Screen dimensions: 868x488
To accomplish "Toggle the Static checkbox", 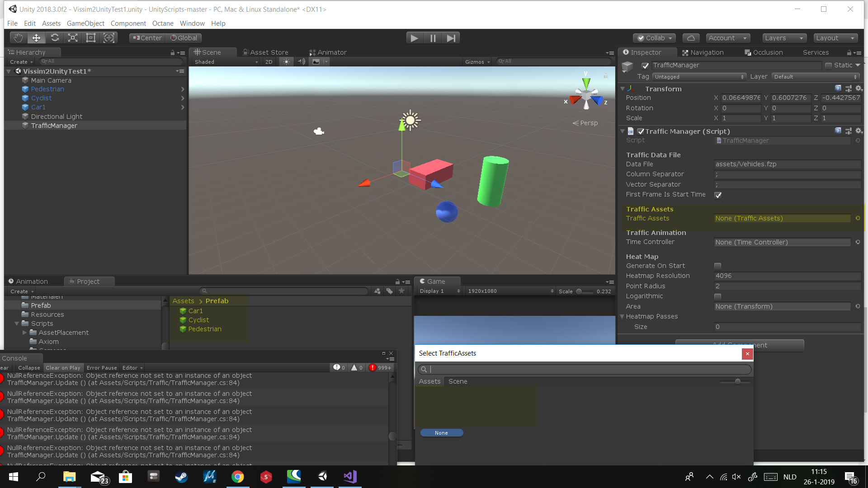I will [x=828, y=66].
